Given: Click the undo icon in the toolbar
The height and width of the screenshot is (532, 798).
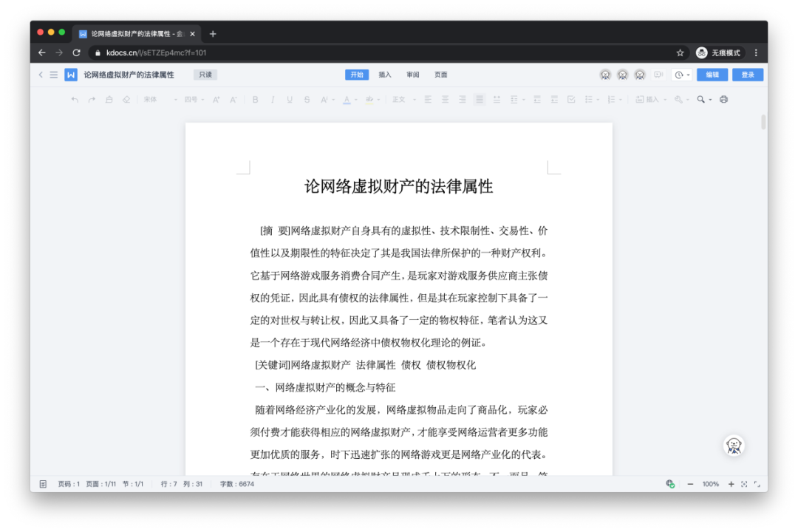Looking at the screenshot, I should [75, 99].
